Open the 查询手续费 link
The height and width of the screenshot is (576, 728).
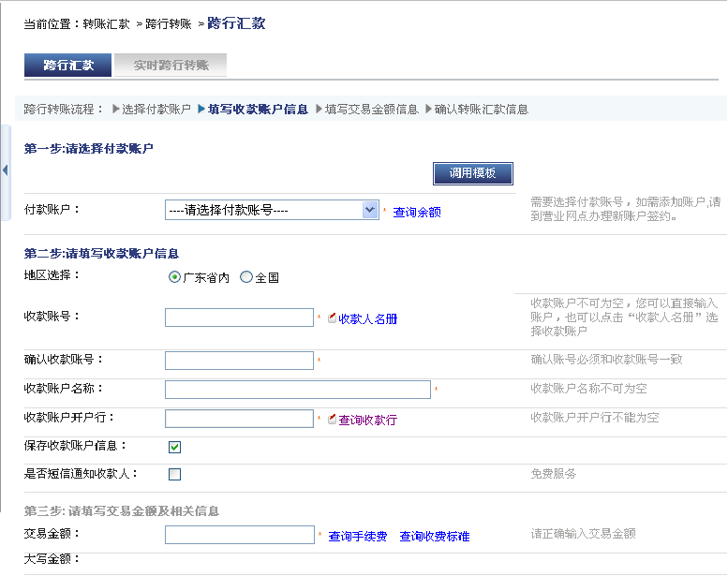pos(358,536)
